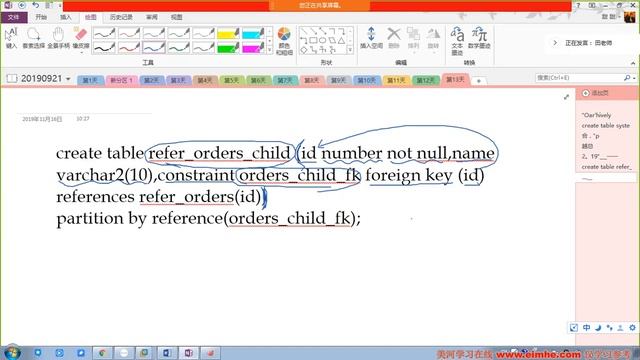Screen dimensions: 640x360
Task: Select the Type (键入) tool
Action: pos(11,39)
